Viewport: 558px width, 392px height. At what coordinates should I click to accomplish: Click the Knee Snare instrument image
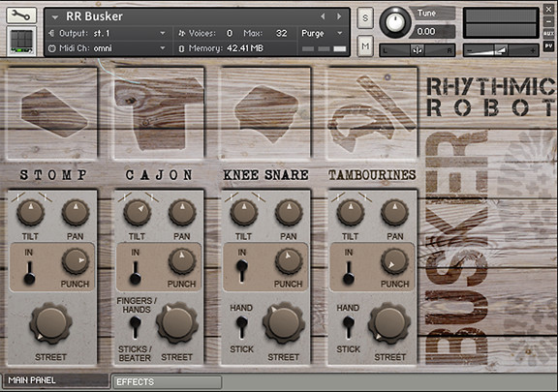tap(265, 113)
